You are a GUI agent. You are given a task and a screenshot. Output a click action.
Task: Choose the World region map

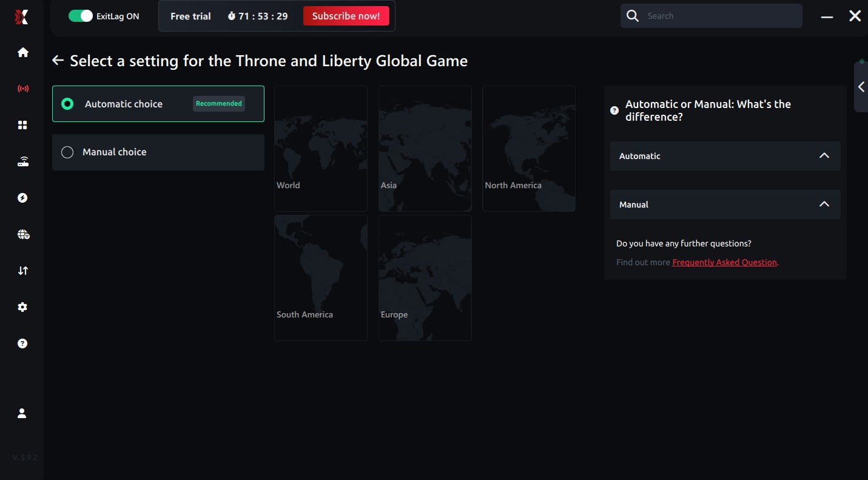tap(321, 149)
